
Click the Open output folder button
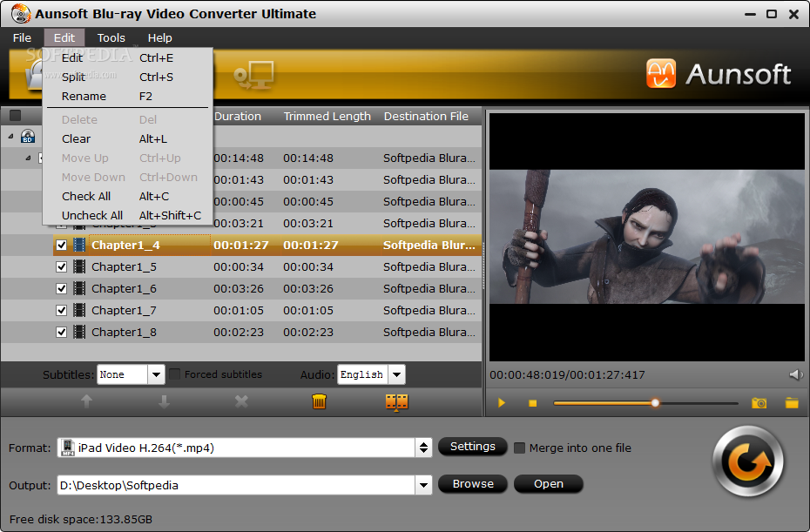pos(549,484)
